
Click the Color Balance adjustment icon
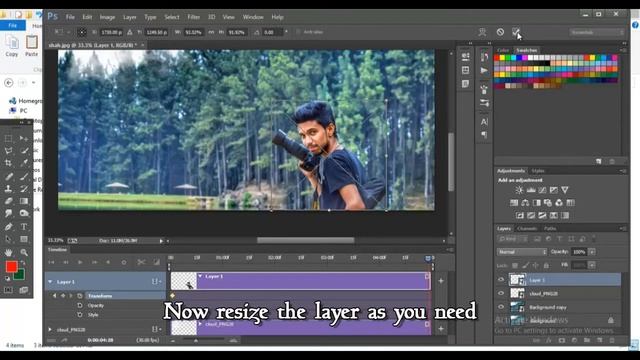(525, 202)
